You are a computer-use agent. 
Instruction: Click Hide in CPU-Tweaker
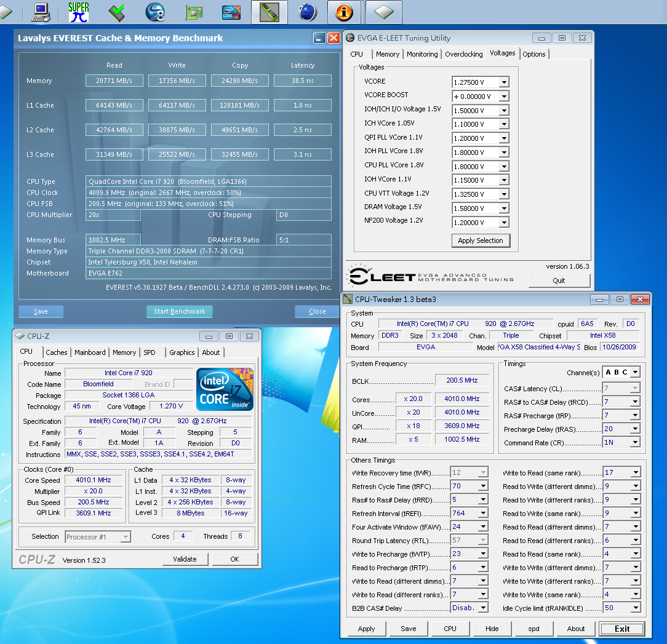(x=492, y=629)
